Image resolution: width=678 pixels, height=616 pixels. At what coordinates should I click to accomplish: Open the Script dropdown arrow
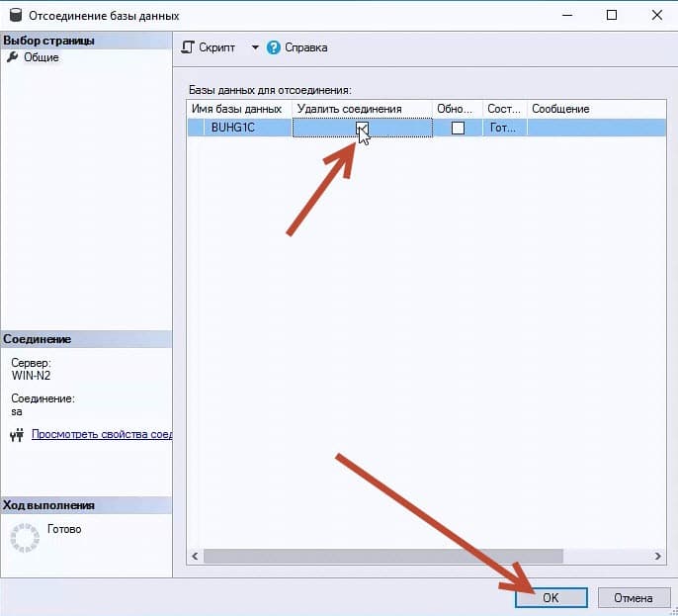(254, 47)
